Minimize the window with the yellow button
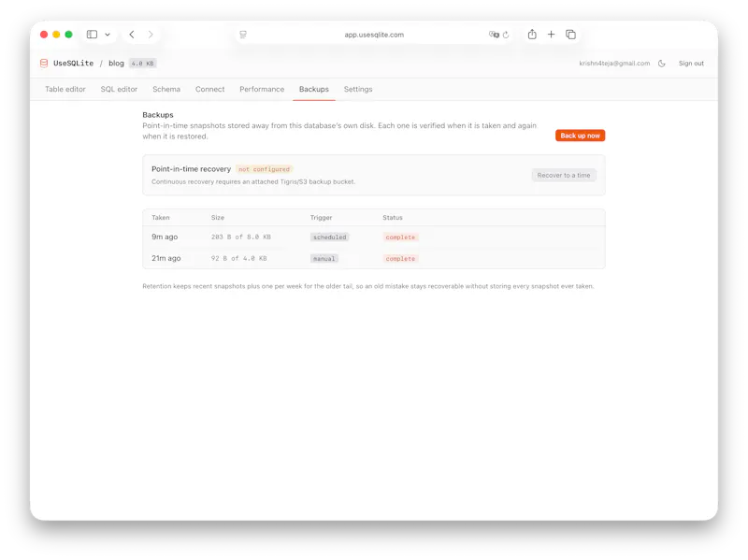Viewport: 748px width, 560px height. click(x=56, y=35)
